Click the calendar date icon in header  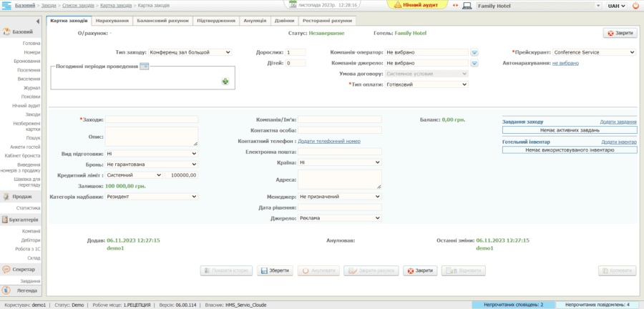pyautogui.click(x=293, y=4)
